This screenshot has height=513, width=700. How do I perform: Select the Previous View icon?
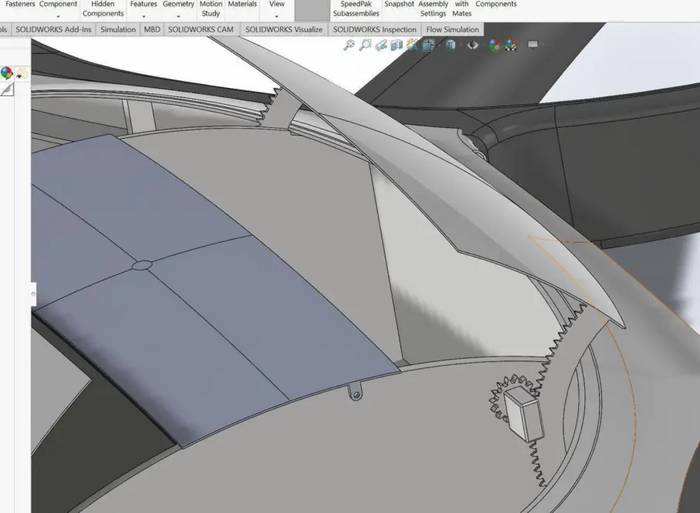pyautogui.click(x=382, y=45)
